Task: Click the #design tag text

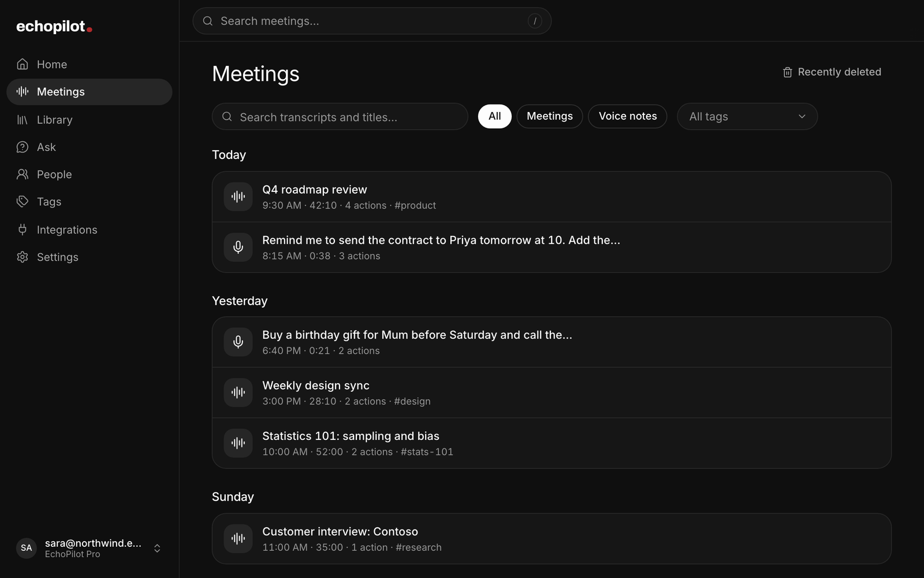Action: [x=412, y=401]
